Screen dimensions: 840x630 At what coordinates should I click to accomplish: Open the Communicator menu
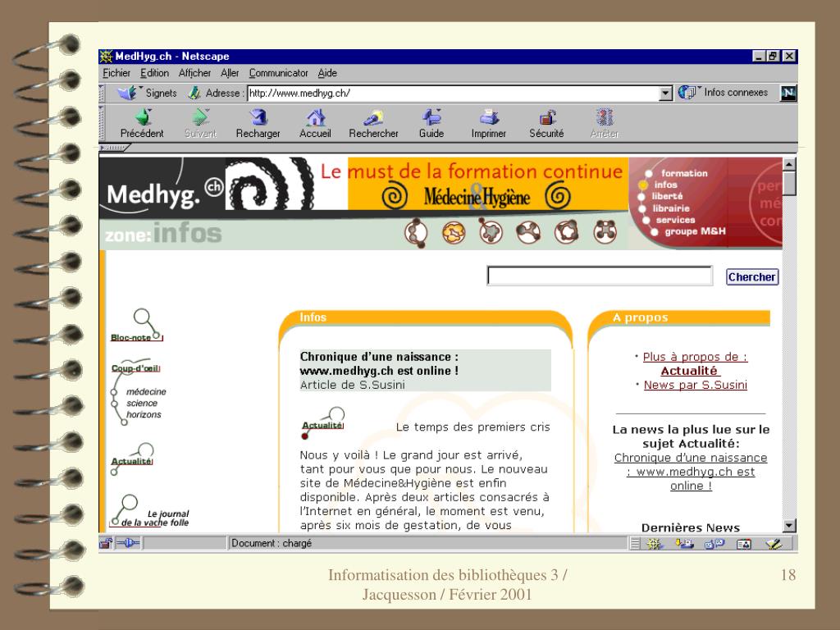(279, 73)
